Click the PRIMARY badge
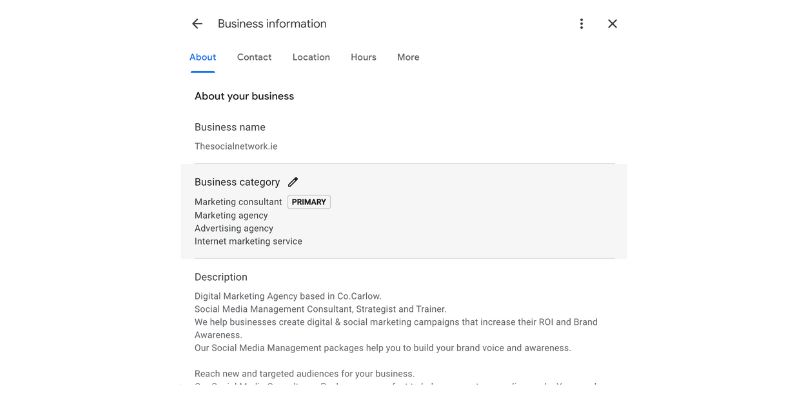 pyautogui.click(x=309, y=202)
